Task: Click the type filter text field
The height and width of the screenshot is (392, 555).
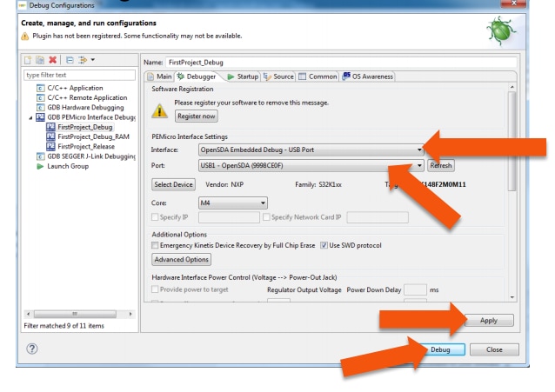Action: tap(78, 75)
